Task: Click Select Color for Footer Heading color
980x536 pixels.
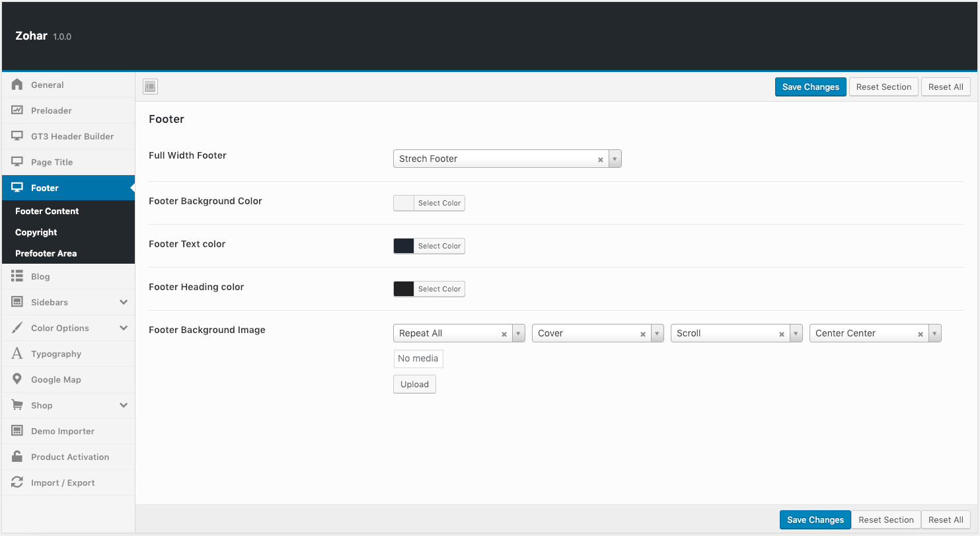Action: [x=439, y=289]
